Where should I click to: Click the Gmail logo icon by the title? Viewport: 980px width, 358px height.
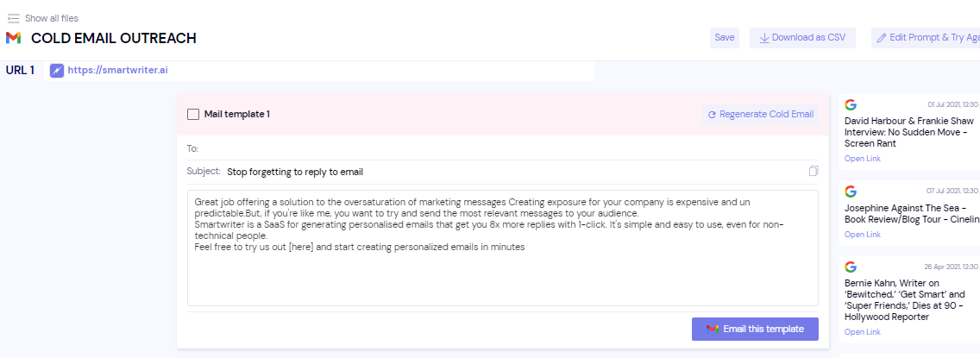click(x=13, y=38)
